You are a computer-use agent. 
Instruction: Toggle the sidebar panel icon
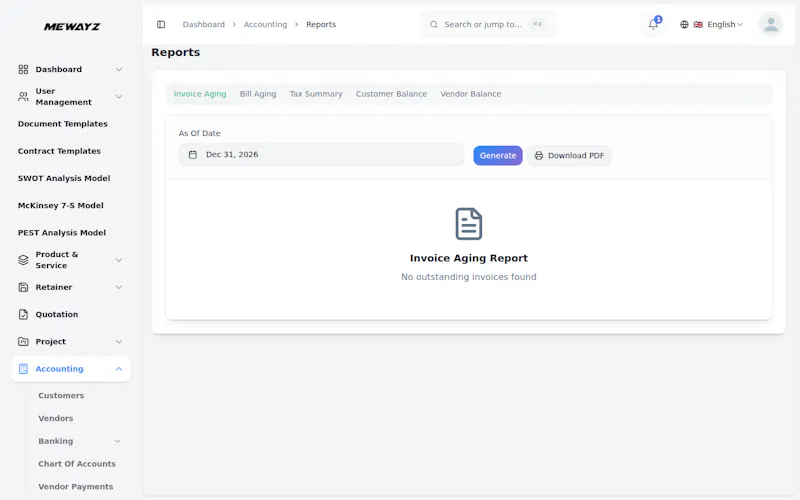pos(161,24)
